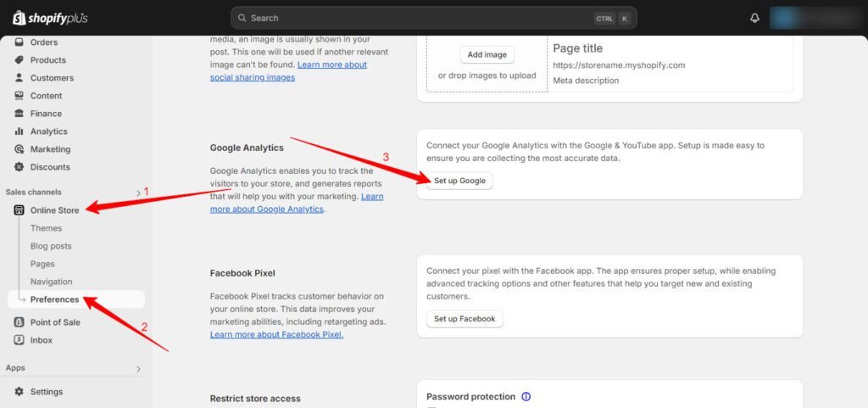Click the Page title preview text
868x408 pixels.
578,48
